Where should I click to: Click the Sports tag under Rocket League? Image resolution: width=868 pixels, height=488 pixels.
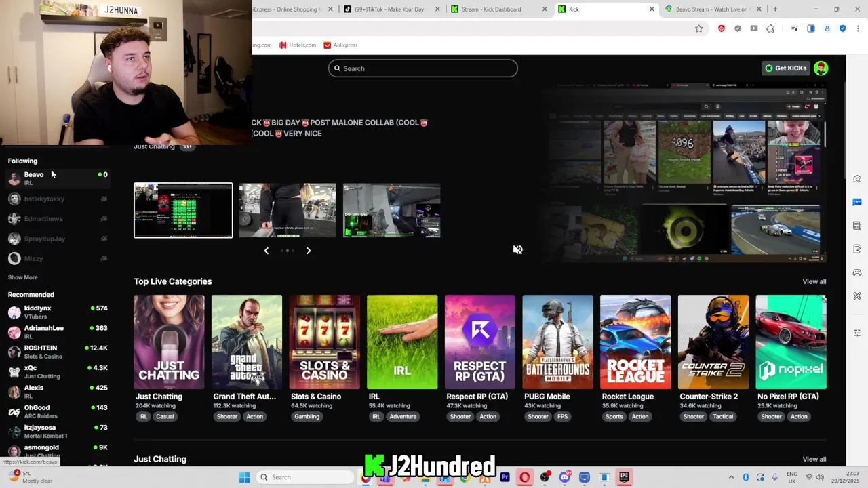(x=614, y=416)
